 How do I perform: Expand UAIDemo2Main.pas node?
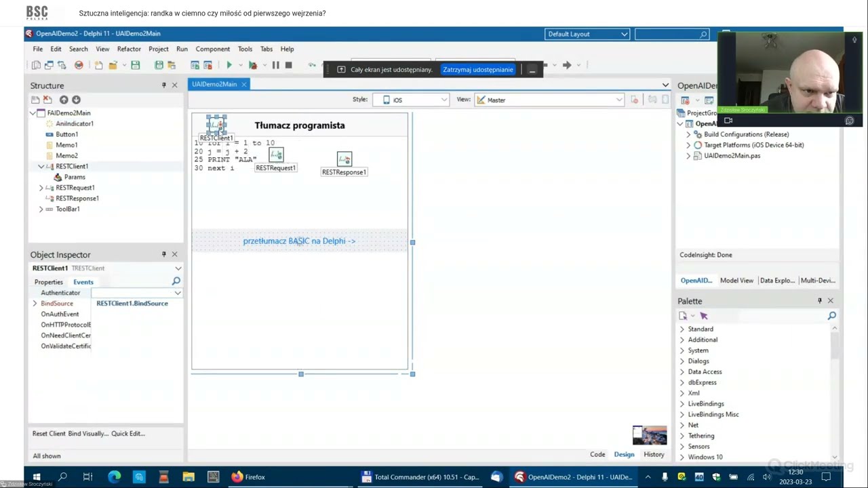tap(689, 156)
